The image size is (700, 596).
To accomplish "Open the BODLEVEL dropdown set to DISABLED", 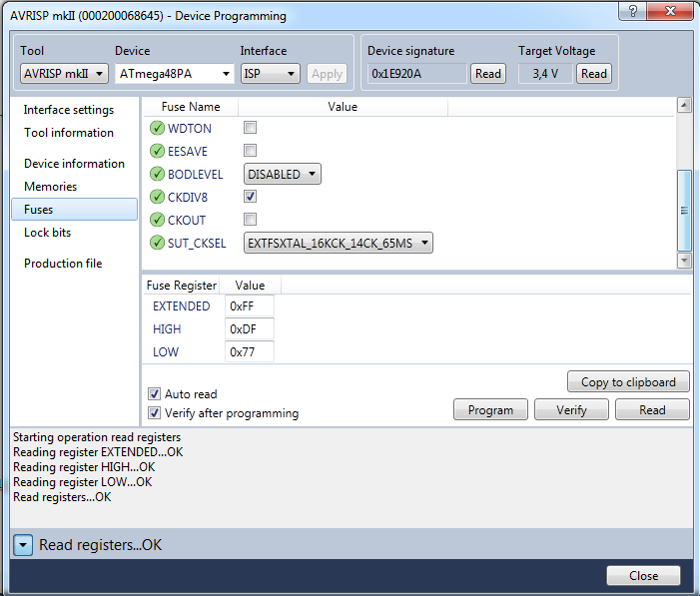I will pos(283,174).
